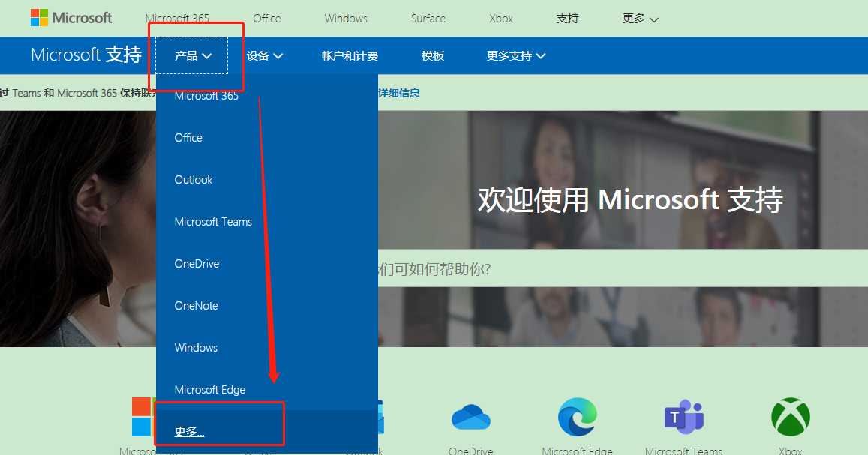Open the OneDrive cloud icon in the product row
This screenshot has height=455, width=868.
point(470,418)
